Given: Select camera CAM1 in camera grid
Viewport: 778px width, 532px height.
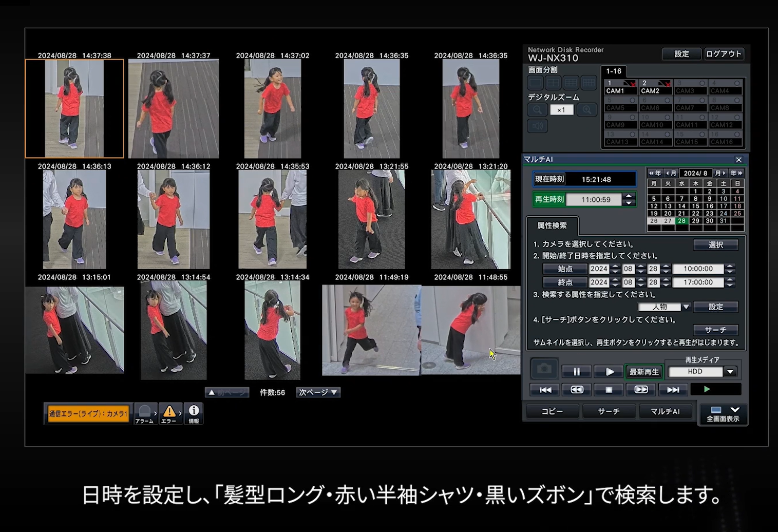Looking at the screenshot, I should click(621, 87).
